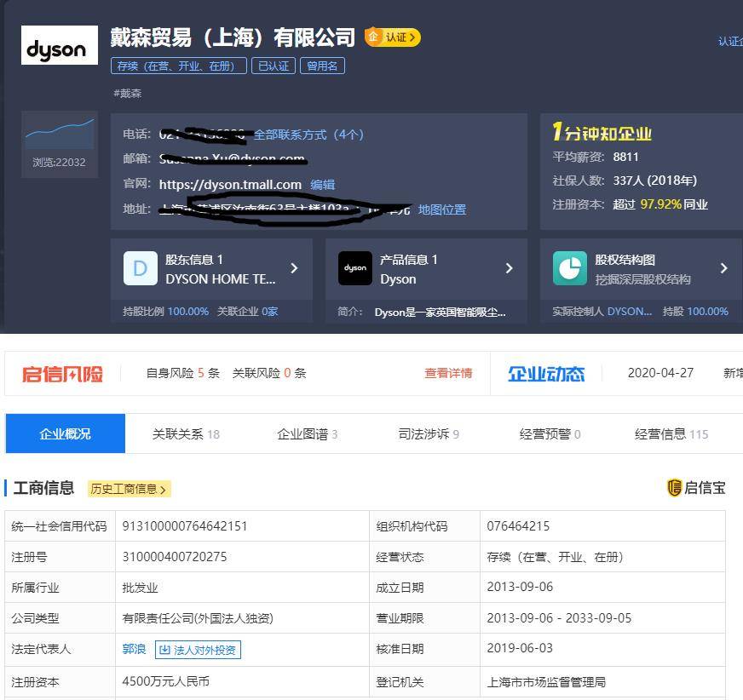Click the 1分钟知企业 heading
Screen dimensions: 743x700
(602, 132)
